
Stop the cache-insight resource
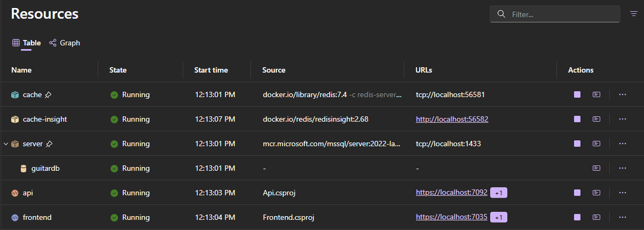click(x=577, y=119)
